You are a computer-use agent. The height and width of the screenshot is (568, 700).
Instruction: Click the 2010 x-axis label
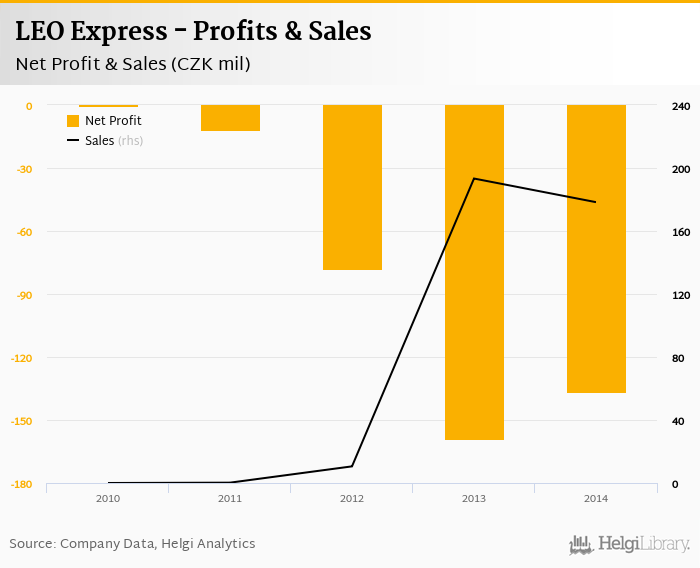click(108, 498)
